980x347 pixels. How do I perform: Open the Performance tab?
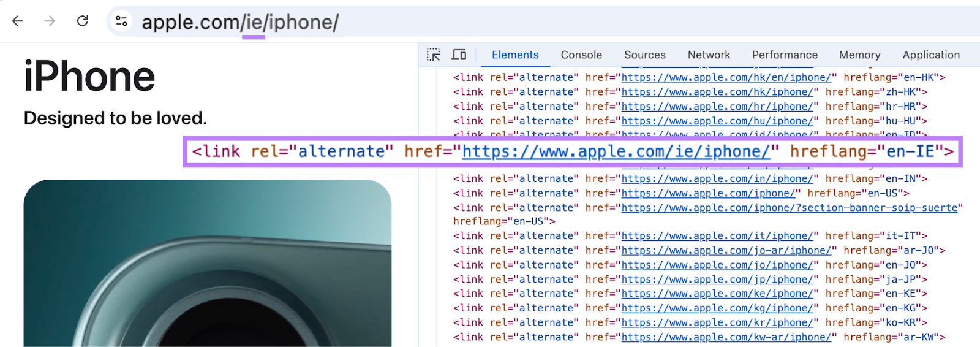pos(785,55)
